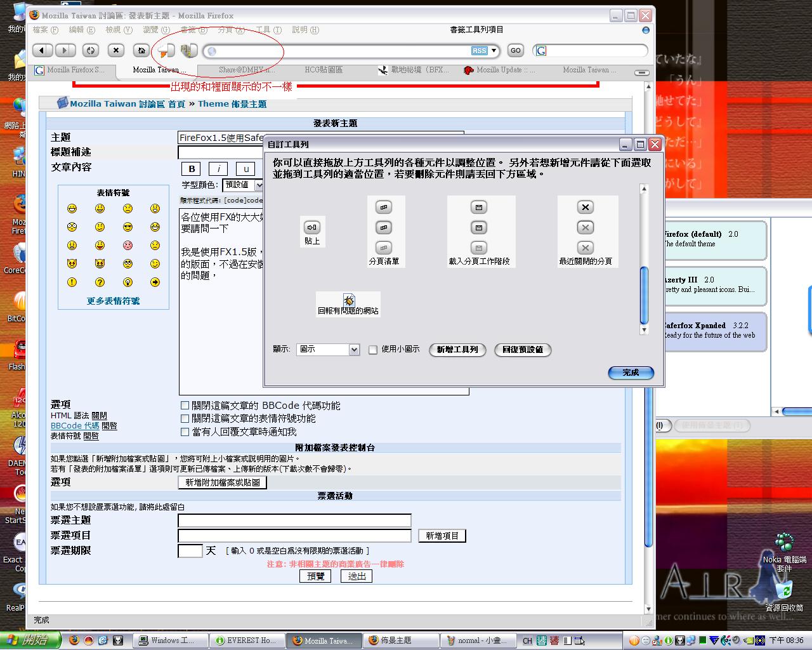Click the 貼上 (Paste) toolbar item icon
Image resolution: width=812 pixels, height=650 pixels.
tap(311, 227)
